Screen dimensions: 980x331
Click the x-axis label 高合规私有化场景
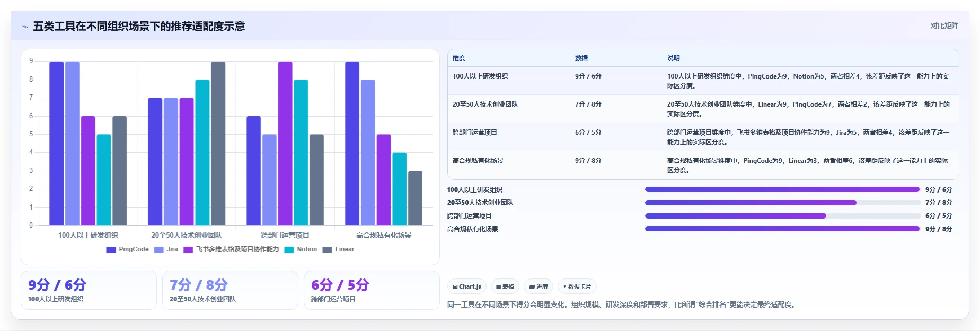[384, 235]
